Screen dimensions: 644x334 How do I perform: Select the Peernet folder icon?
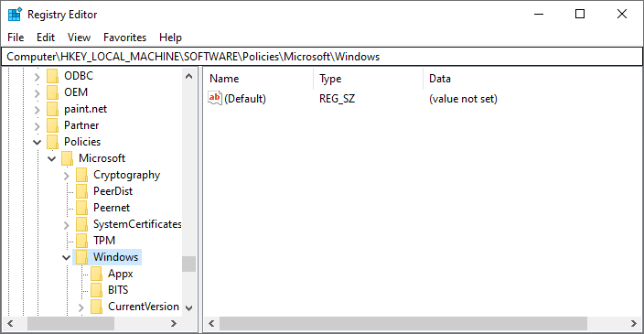click(x=81, y=208)
